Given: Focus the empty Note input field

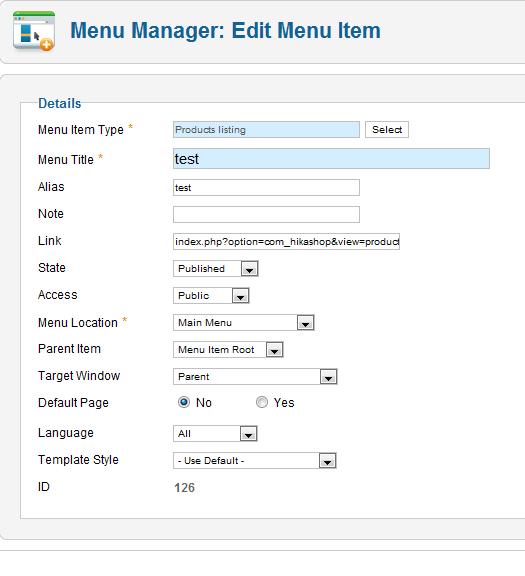Looking at the screenshot, I should tap(266, 215).
